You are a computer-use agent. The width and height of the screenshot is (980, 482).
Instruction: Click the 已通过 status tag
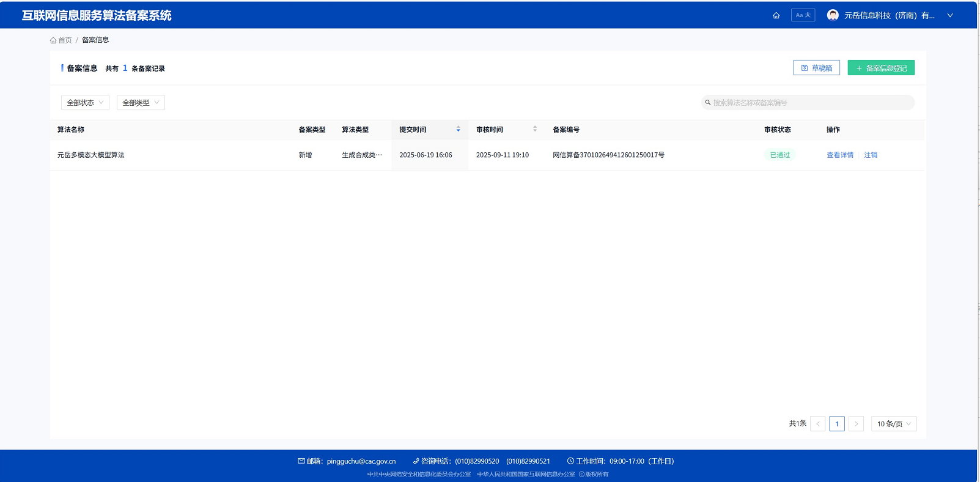point(779,155)
